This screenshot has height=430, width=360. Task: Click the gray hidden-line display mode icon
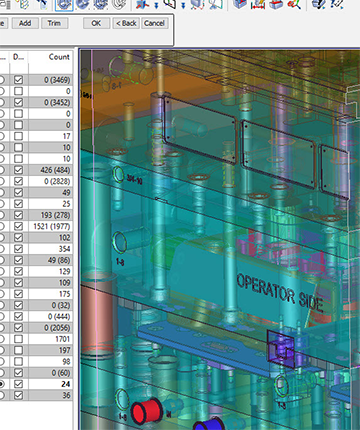[x=119, y=4]
